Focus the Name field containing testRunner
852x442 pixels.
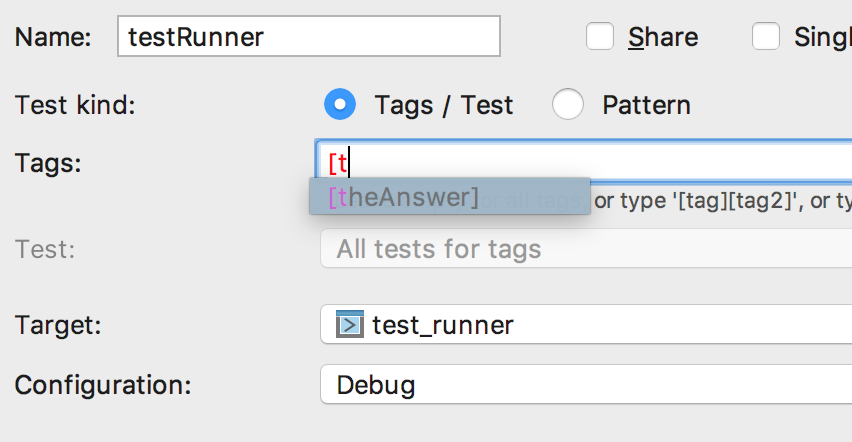click(x=308, y=37)
